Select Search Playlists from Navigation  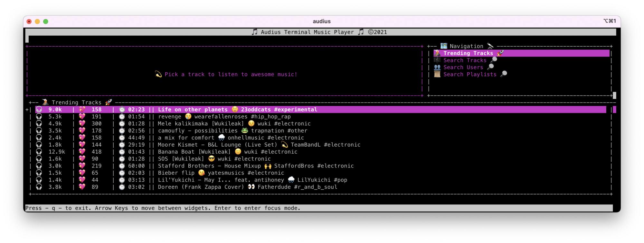coord(470,74)
